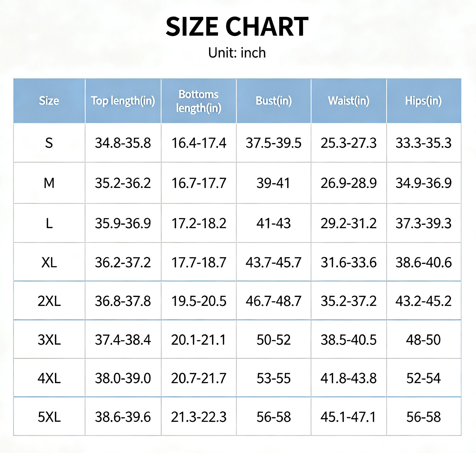Select the Top length(in) column header
The width and height of the screenshot is (476, 453).
[x=123, y=101]
